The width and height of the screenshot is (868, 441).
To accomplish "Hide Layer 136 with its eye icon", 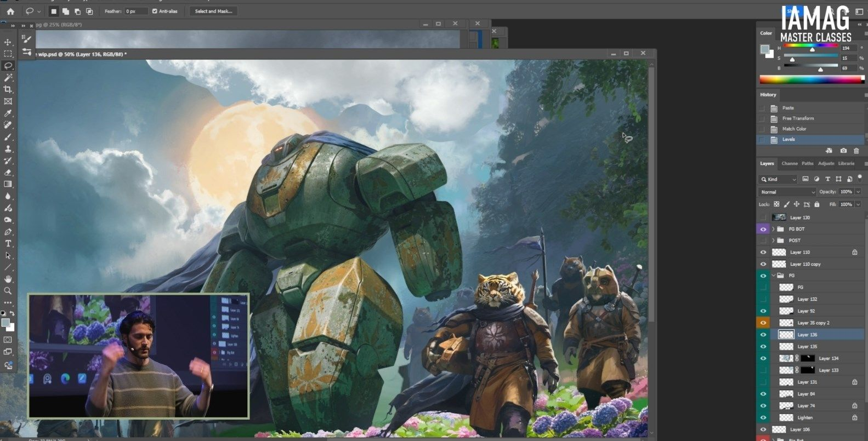I will tap(763, 335).
